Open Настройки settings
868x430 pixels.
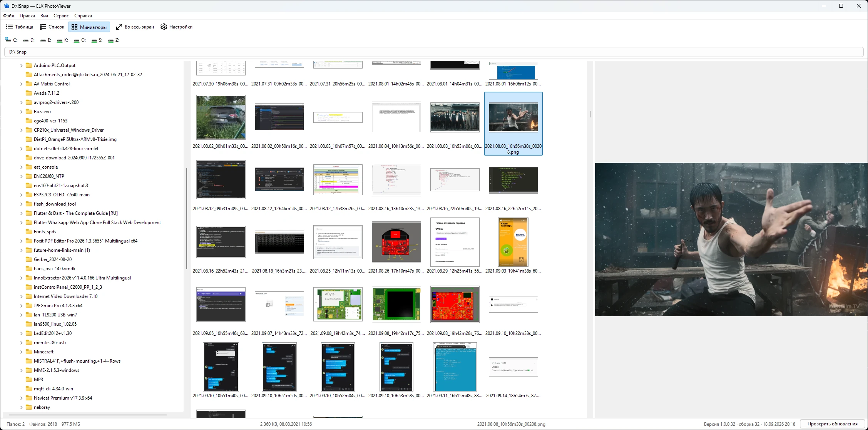177,27
